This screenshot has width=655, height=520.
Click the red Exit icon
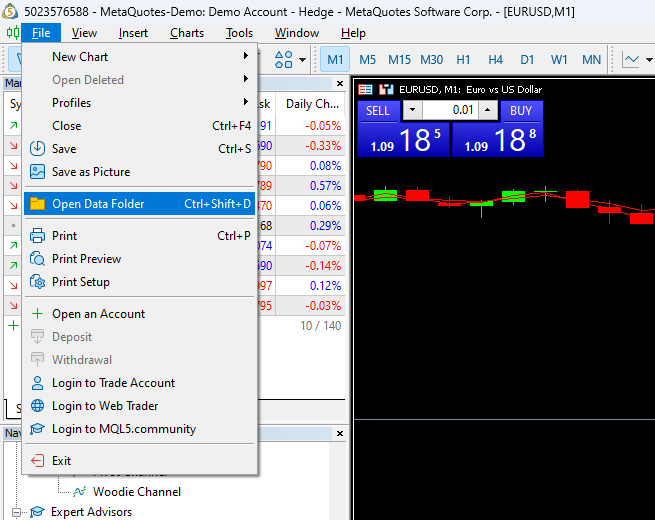point(37,461)
